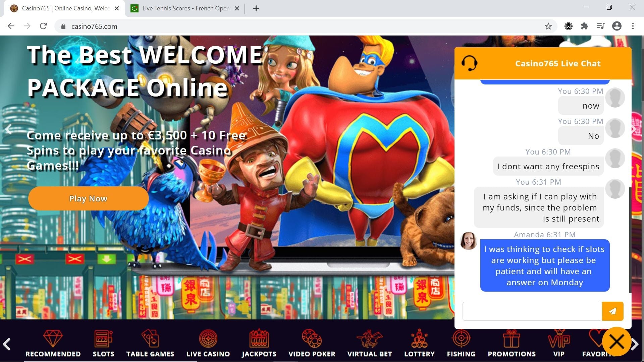Screen dimensions: 644x362
Task: Click the 'I dont want any freespins' message
Action: (x=548, y=166)
